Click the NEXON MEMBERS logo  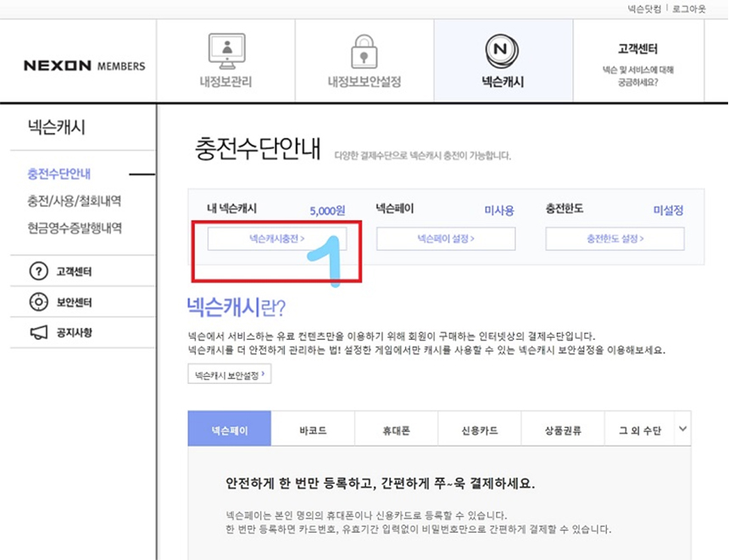click(x=84, y=65)
